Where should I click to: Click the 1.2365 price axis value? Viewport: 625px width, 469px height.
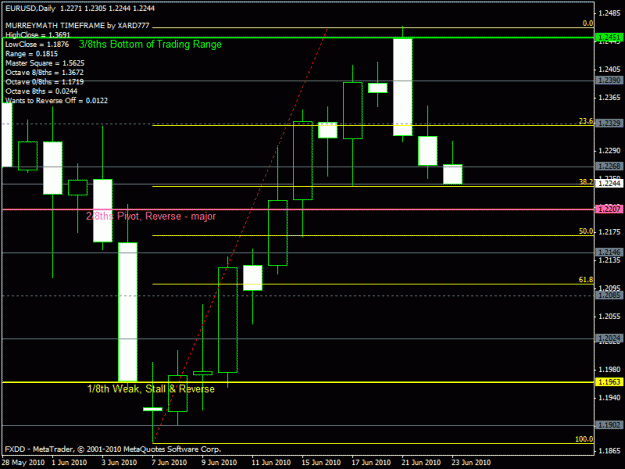click(610, 98)
